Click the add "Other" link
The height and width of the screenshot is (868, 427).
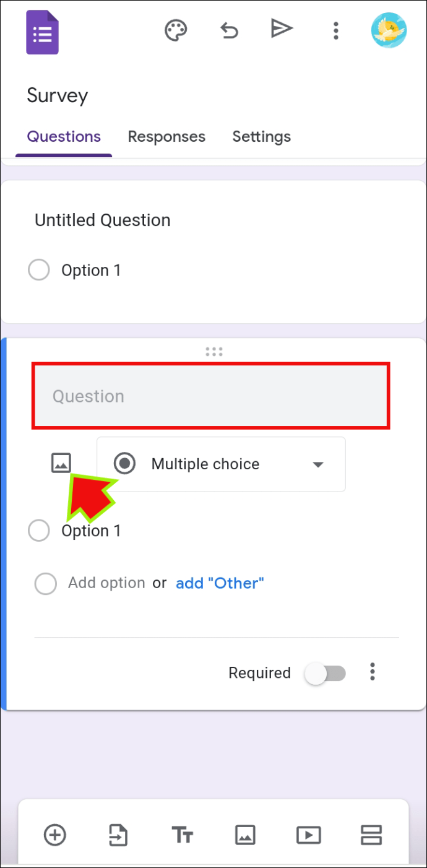click(220, 583)
